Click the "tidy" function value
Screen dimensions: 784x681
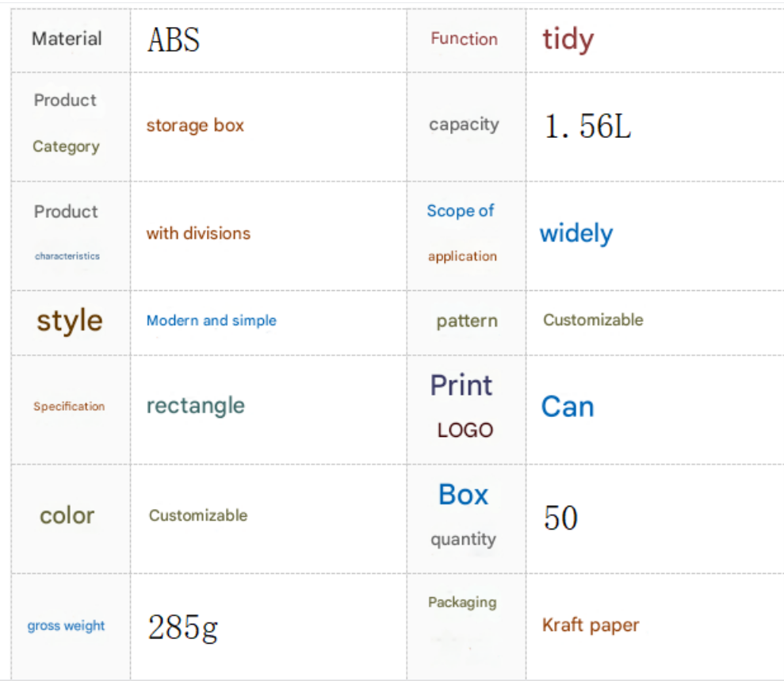[568, 40]
